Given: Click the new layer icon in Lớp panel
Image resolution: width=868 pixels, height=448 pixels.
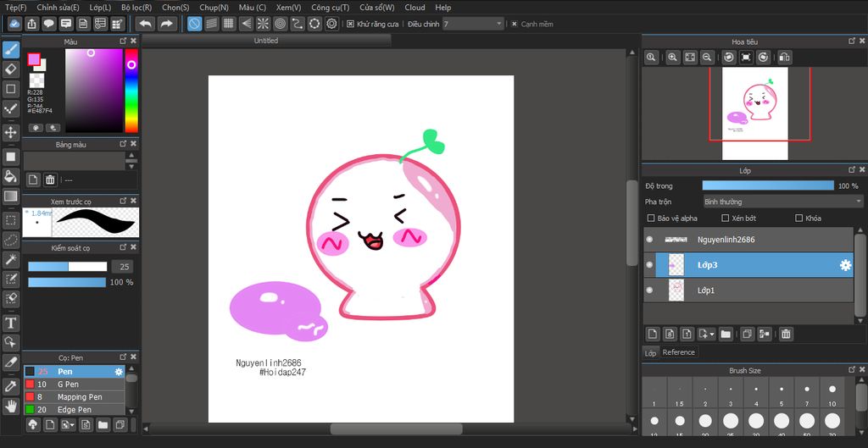Looking at the screenshot, I should click(x=653, y=334).
